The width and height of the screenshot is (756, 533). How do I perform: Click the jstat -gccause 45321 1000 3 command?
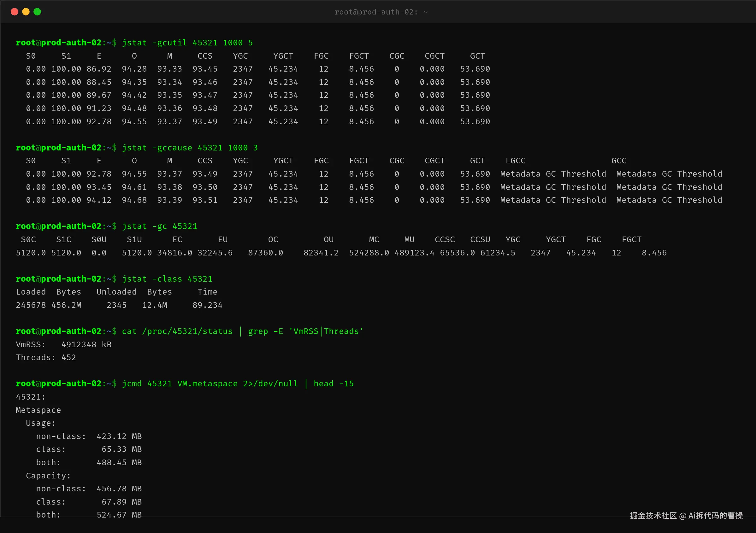coord(190,148)
